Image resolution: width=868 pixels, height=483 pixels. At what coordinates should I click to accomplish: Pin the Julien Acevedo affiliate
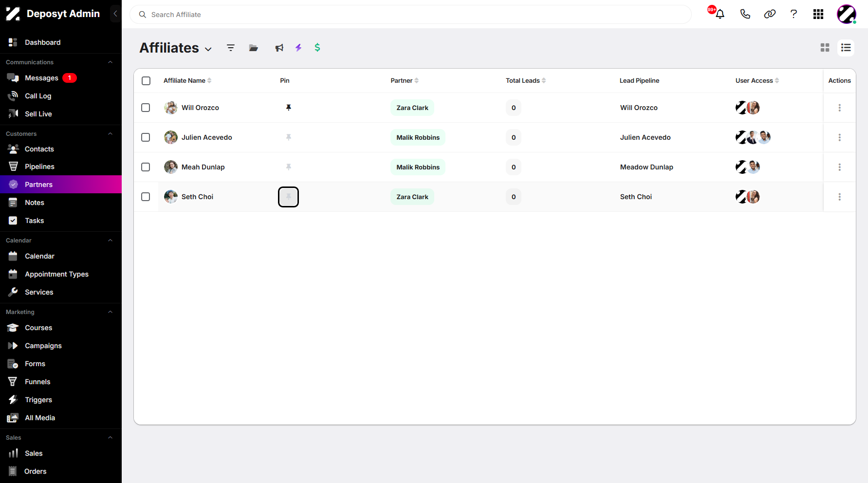click(288, 137)
